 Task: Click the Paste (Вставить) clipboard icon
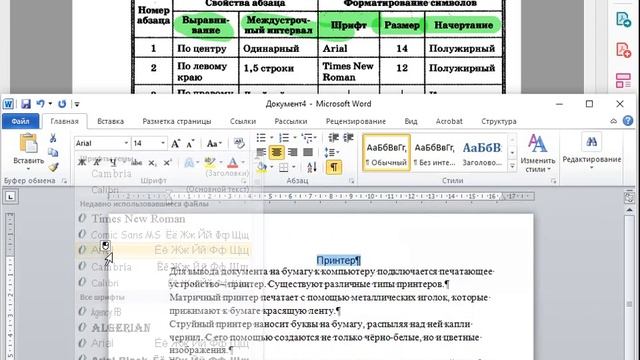click(29, 144)
